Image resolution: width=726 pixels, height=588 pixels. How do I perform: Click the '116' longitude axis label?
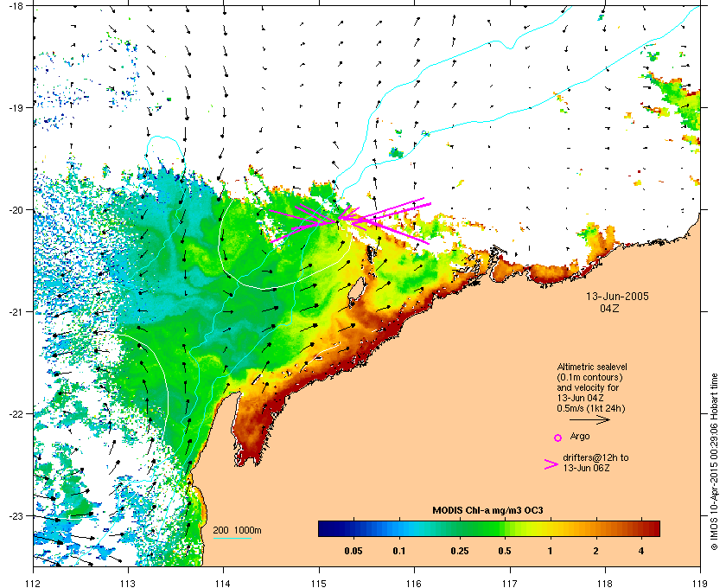(x=414, y=583)
